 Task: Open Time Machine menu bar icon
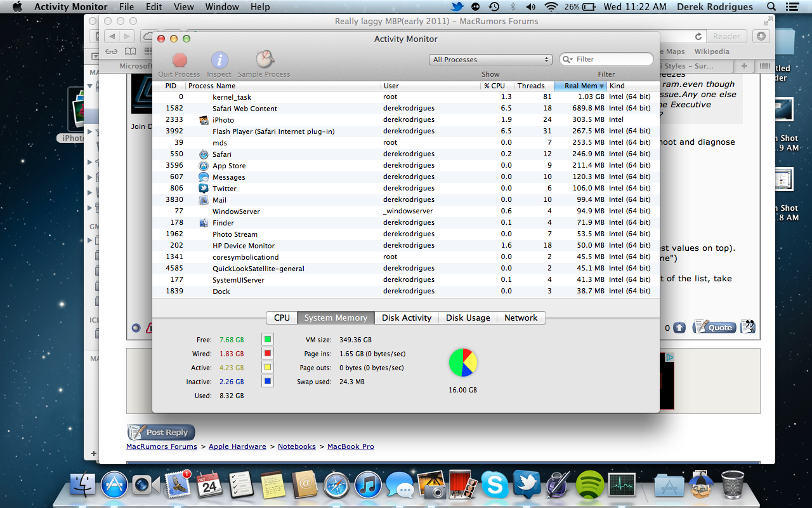[x=494, y=7]
